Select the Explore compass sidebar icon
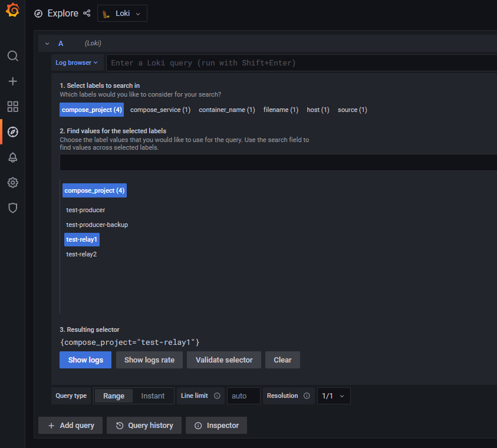497x448 pixels. click(12, 132)
